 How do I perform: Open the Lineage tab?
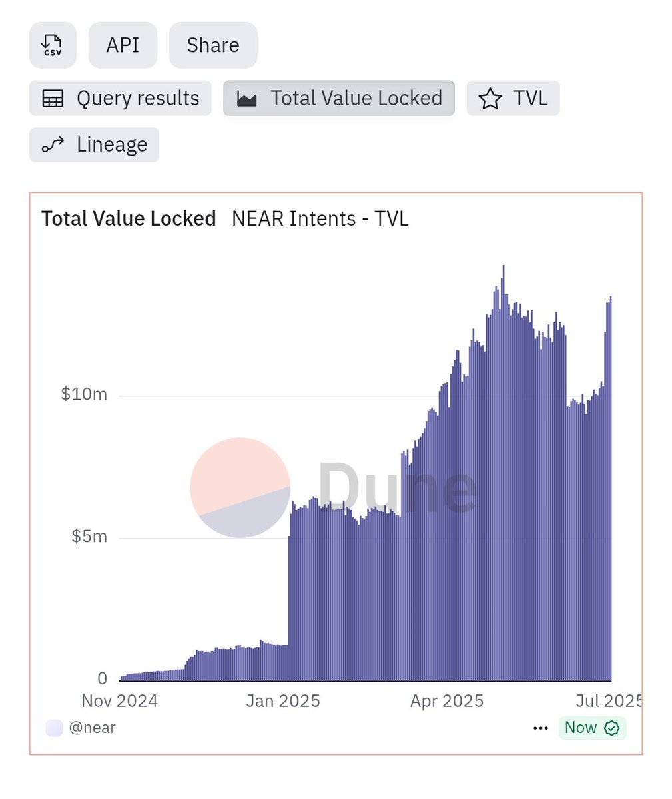tap(94, 144)
